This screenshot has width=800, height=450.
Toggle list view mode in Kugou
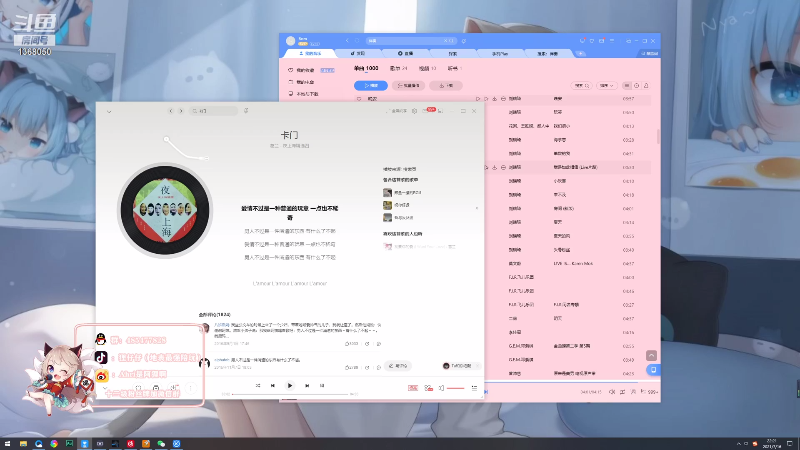coord(627,86)
